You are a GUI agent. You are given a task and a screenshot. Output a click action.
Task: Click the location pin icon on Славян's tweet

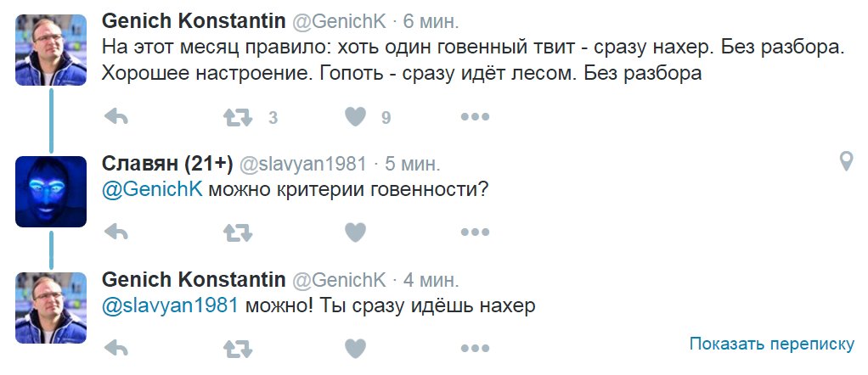pyautogui.click(x=846, y=161)
